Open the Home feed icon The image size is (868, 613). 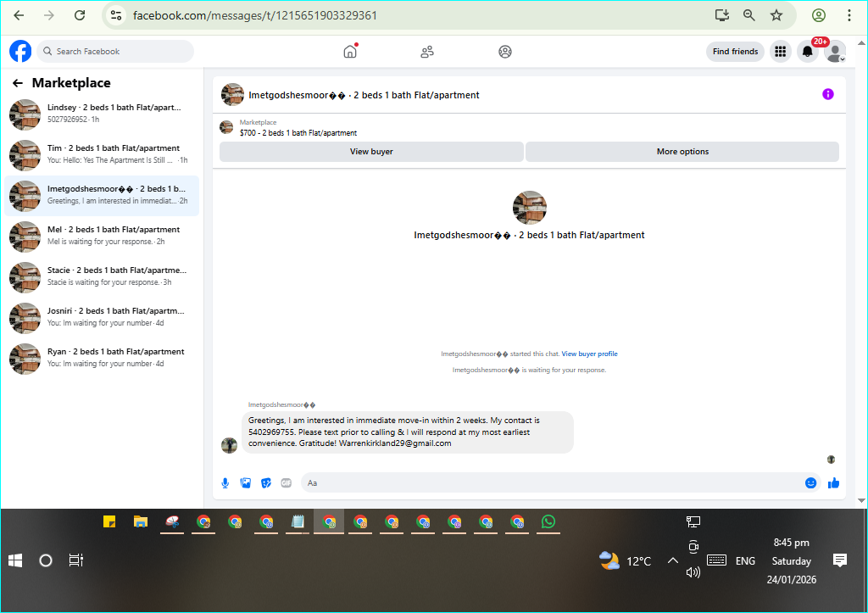350,52
